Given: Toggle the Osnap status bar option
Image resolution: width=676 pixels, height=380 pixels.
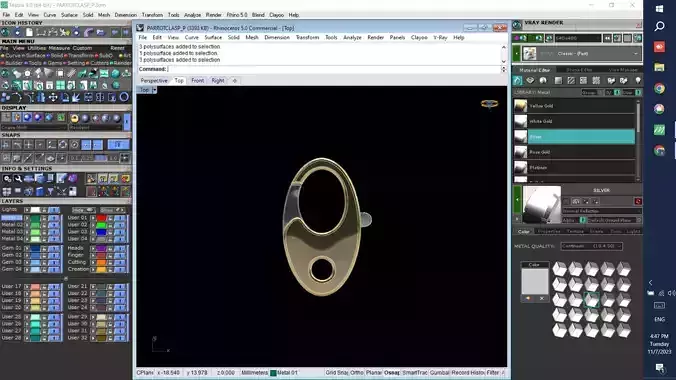Looking at the screenshot, I should point(392,373).
